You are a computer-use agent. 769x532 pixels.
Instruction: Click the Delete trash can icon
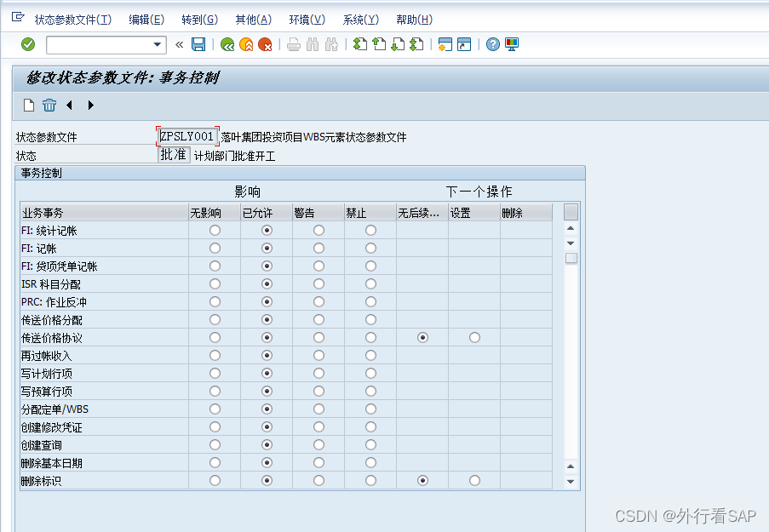[49, 105]
